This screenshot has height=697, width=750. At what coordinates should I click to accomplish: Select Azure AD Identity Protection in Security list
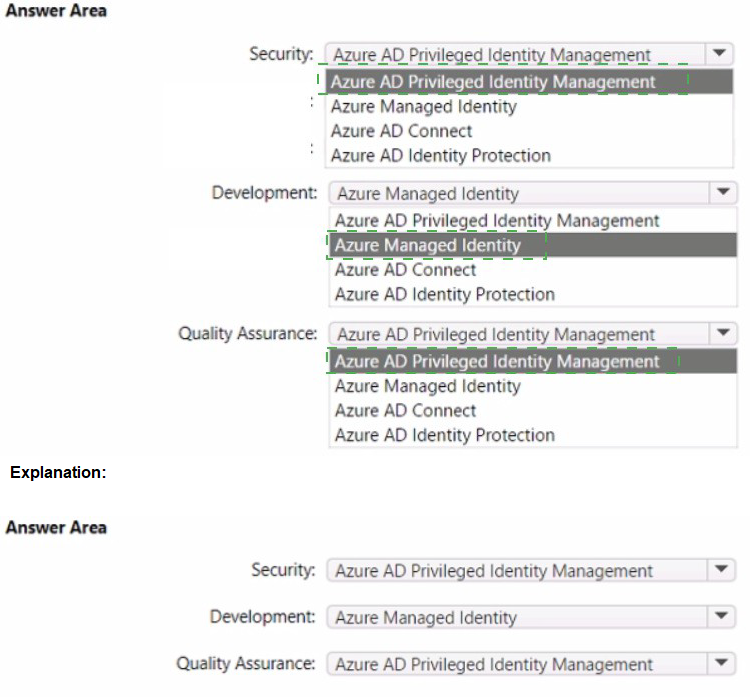point(440,156)
